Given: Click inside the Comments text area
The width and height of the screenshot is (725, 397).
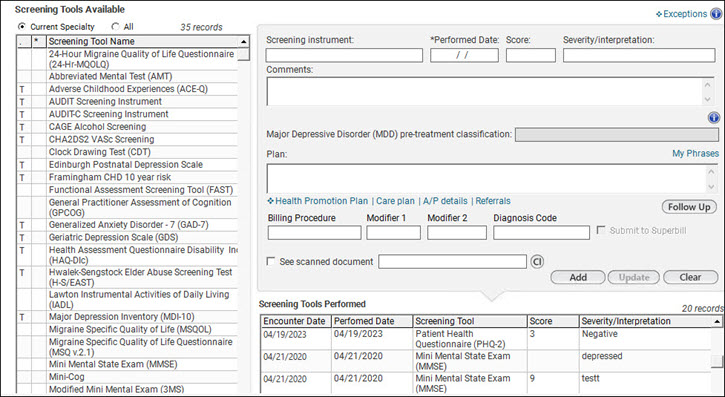Looking at the screenshot, I should click(484, 91).
